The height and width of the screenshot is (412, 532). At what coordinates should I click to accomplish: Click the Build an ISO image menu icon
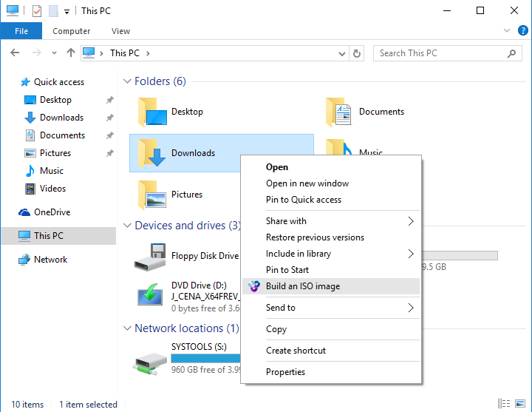pyautogui.click(x=254, y=286)
